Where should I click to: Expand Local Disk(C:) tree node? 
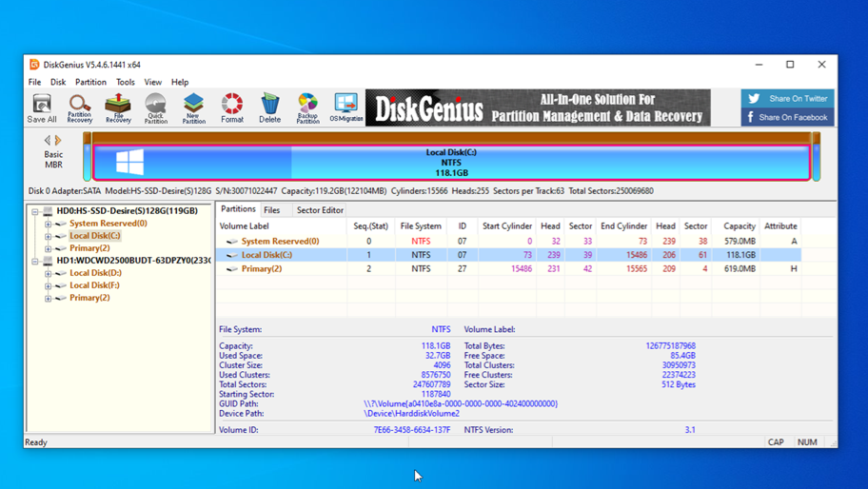point(49,236)
